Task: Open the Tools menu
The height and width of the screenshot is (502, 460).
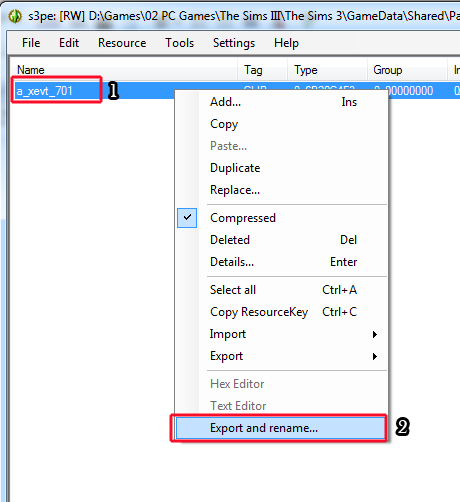Action: 180,43
